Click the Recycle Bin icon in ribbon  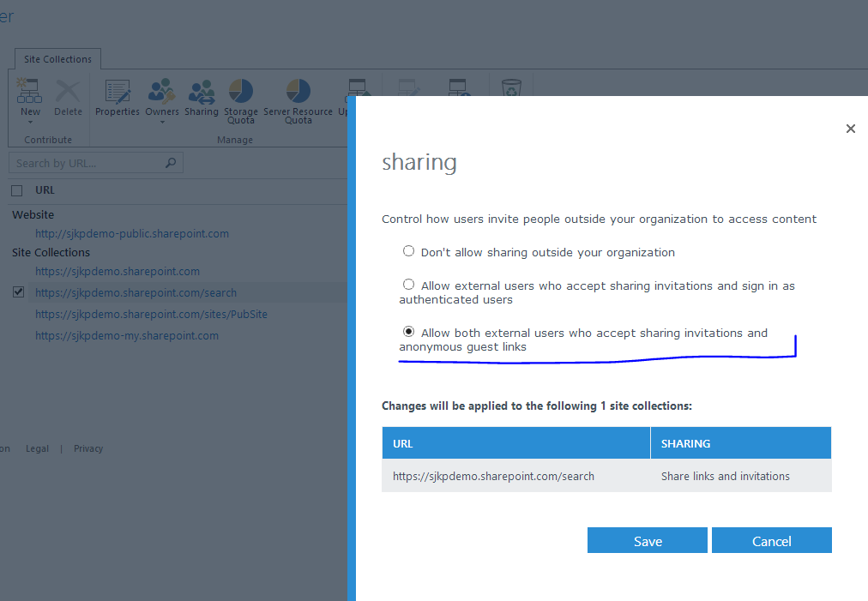pos(511,89)
